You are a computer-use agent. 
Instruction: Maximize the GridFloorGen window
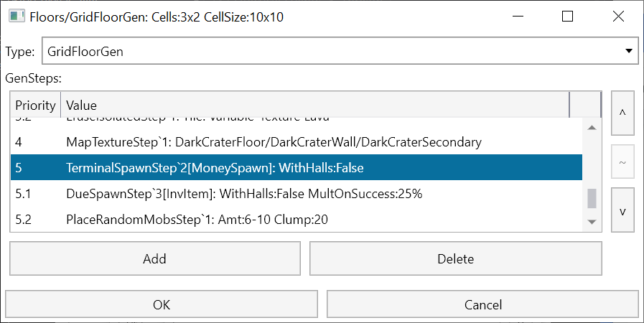[x=567, y=17]
